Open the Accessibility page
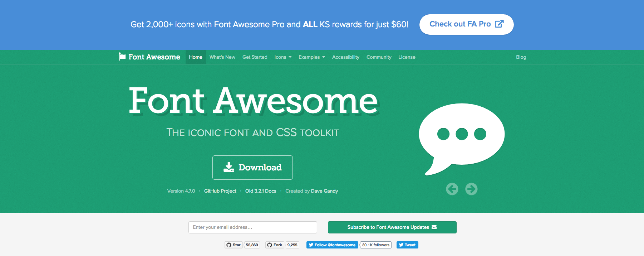 (x=346, y=57)
